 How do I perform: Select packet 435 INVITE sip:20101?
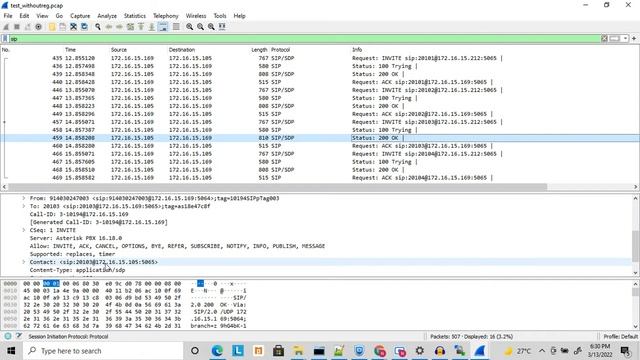coord(320,58)
